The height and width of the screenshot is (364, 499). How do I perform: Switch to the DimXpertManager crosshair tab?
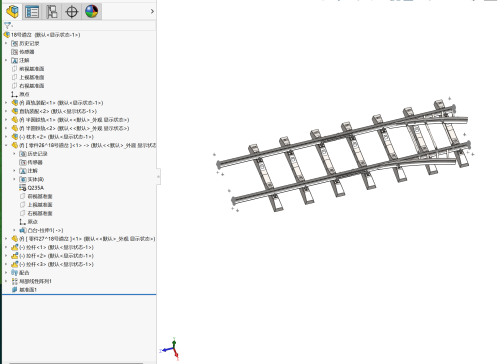(72, 12)
